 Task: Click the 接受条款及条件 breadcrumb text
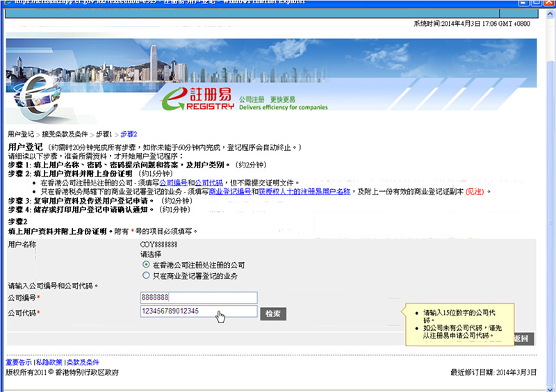pos(65,134)
